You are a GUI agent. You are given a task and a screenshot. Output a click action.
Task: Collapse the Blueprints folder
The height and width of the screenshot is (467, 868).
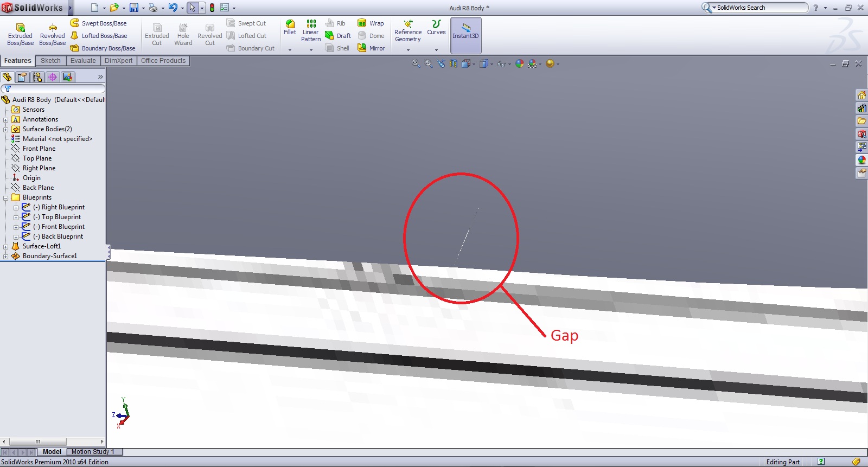point(5,198)
